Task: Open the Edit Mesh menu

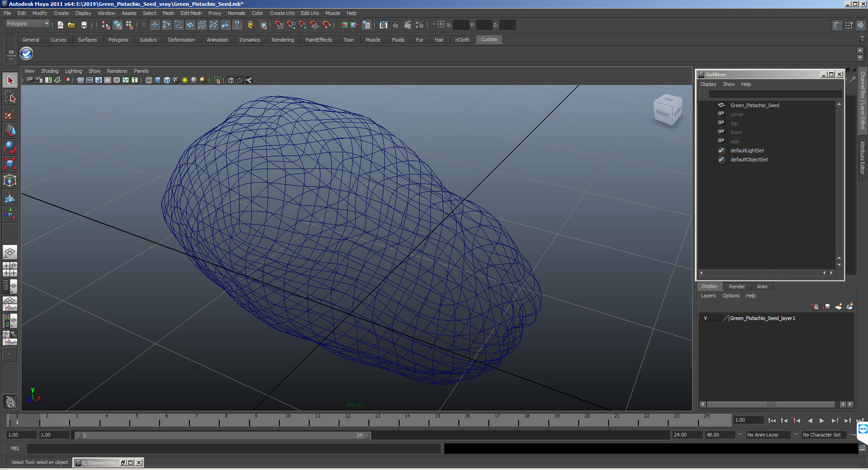Action: [x=191, y=13]
